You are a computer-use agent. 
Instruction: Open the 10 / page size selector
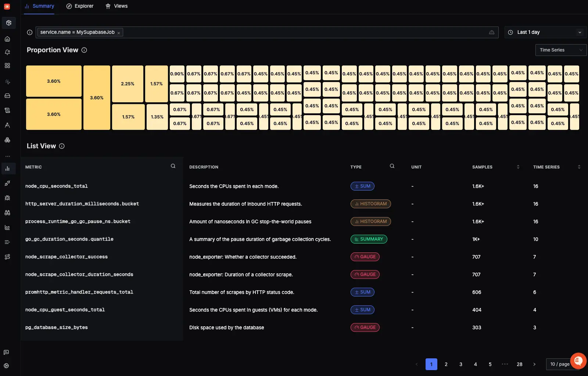click(560, 364)
